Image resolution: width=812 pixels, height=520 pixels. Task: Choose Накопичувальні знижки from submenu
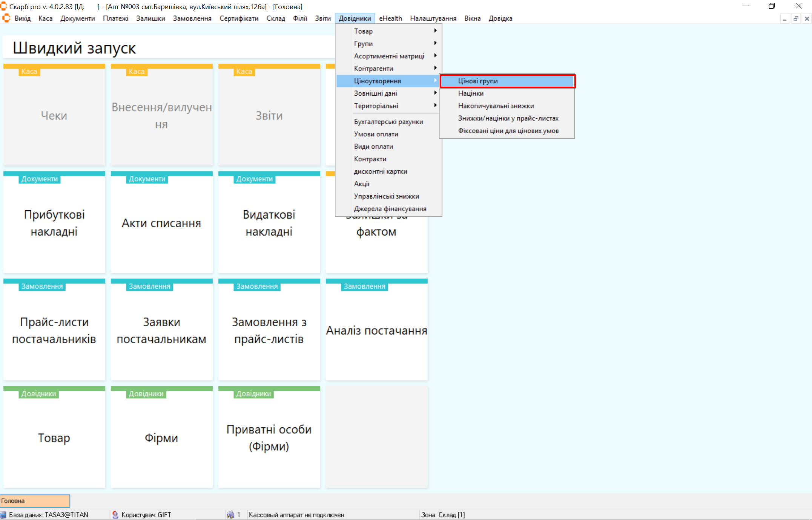tap(496, 106)
